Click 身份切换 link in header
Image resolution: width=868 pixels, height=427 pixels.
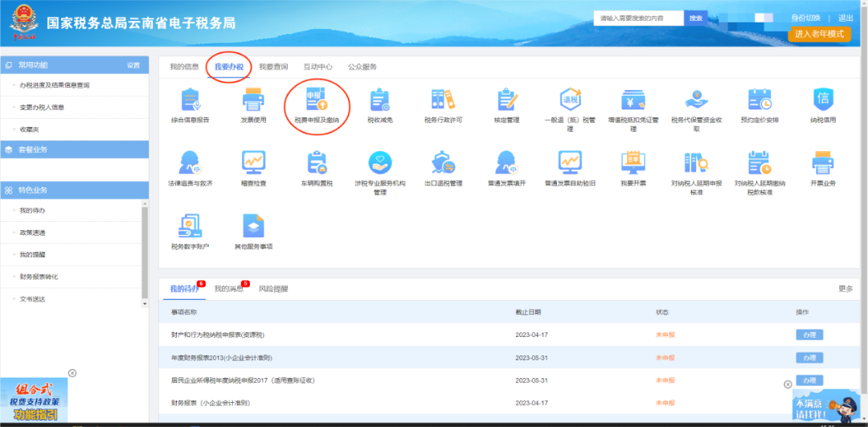[805, 18]
